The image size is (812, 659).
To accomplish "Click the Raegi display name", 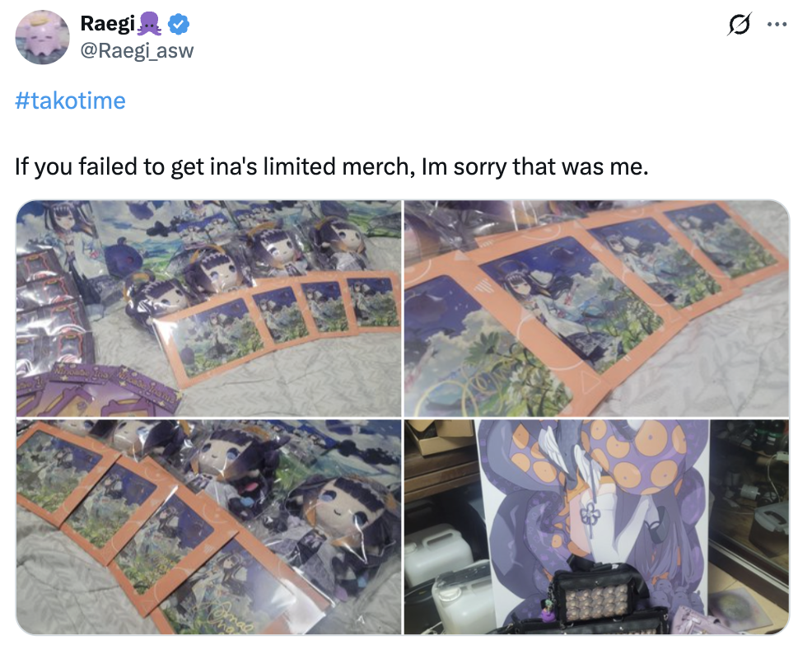I will [x=108, y=24].
